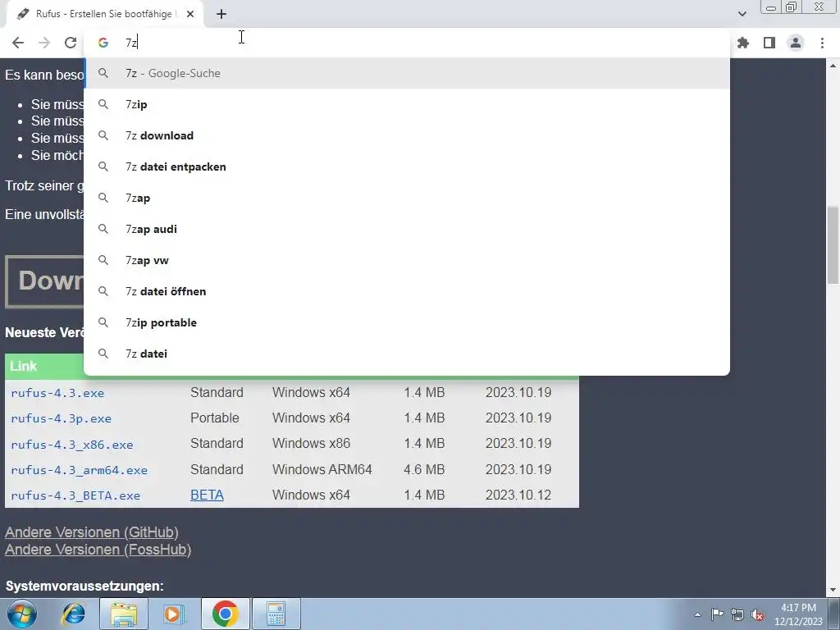Select the Rufus browser tab
Image resolution: width=840 pixels, height=630 pixels.
click(104, 14)
